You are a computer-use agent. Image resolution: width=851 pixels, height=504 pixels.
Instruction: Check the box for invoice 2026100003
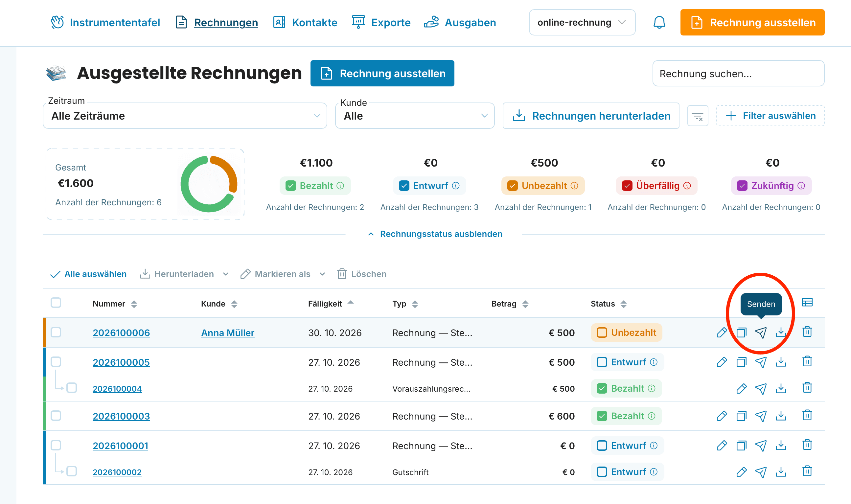pos(56,416)
